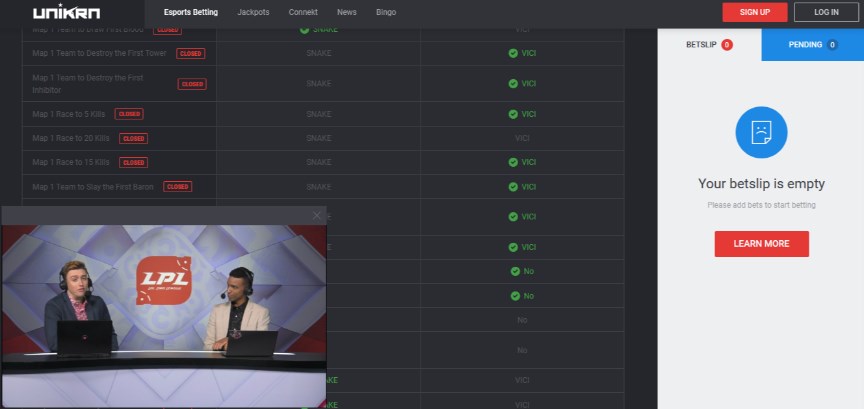
Task: Click the CLOSED badge on Race to 15 Kills
Action: pos(133,163)
